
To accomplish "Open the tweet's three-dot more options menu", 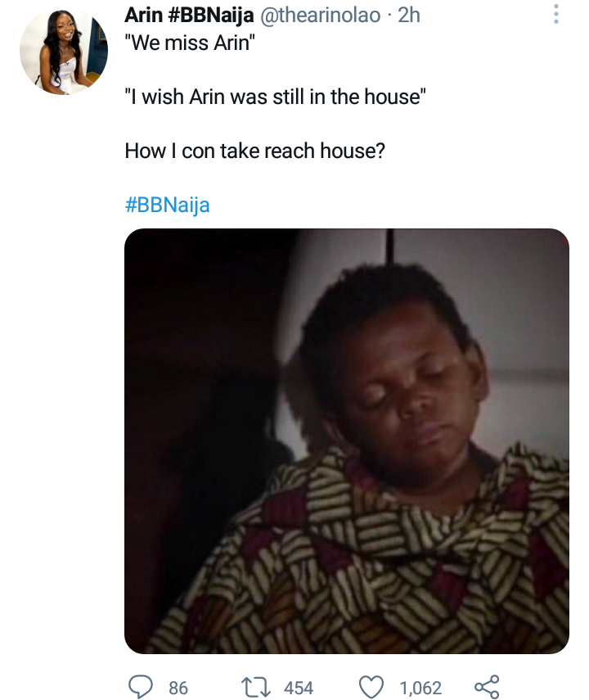I will [x=556, y=14].
